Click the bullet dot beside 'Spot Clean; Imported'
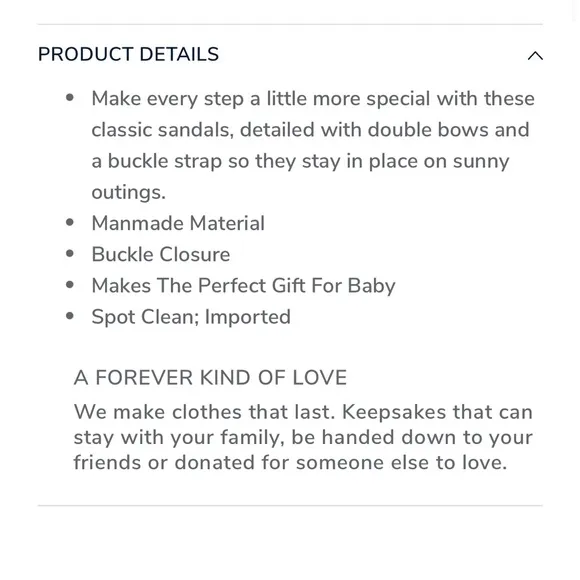Viewport: 580px width, 580px height. click(70, 316)
